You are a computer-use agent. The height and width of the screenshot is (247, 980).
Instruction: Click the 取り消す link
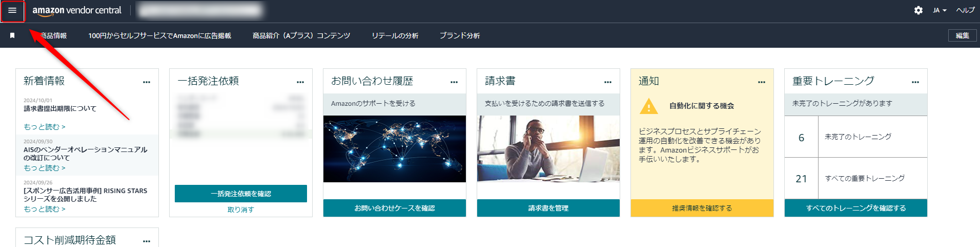(x=241, y=210)
